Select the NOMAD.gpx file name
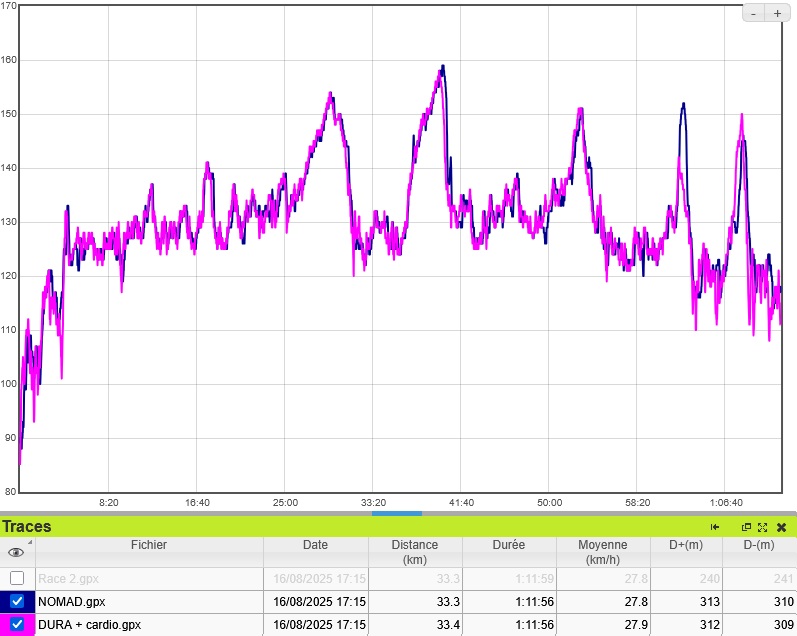The height and width of the screenshot is (636, 797). 71,602
